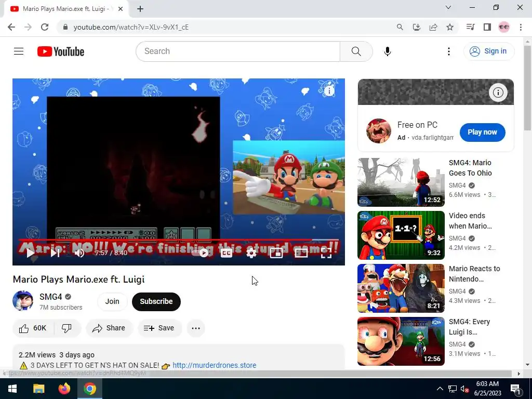Click the red video progress bar
The height and width of the screenshot is (399, 532).
pos(179,240)
